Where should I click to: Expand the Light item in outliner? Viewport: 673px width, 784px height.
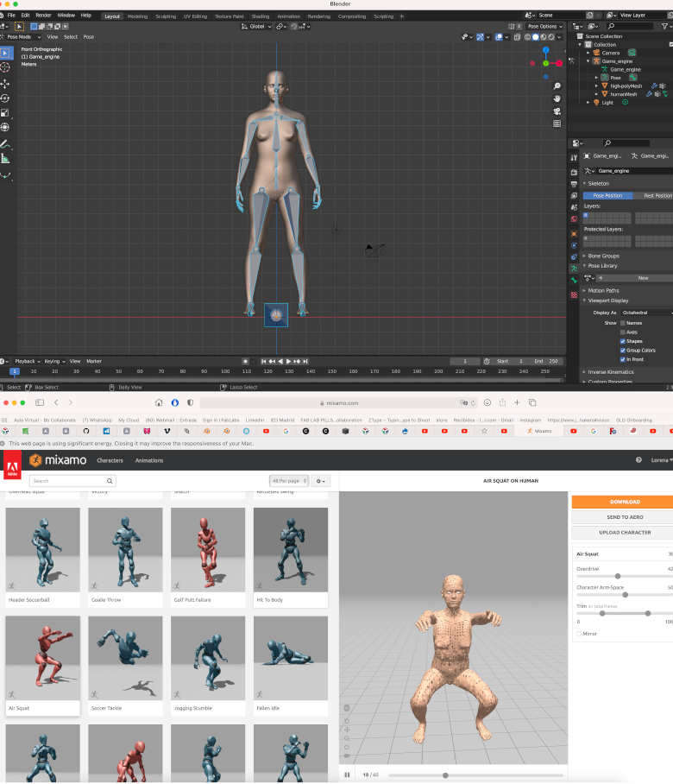point(588,103)
